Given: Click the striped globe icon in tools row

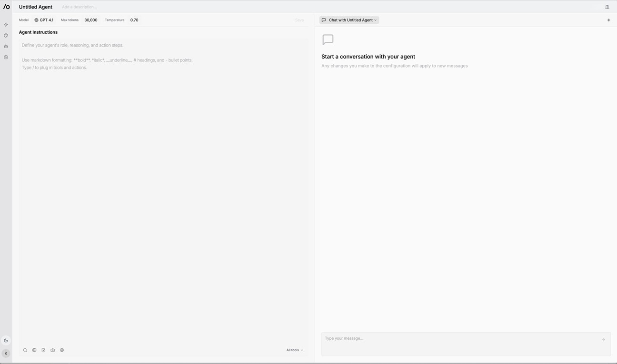Looking at the screenshot, I should (62, 350).
